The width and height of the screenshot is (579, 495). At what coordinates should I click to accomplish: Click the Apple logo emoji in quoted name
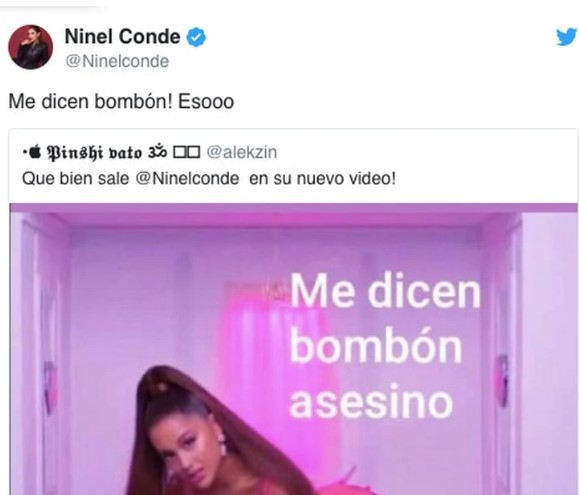[34, 152]
